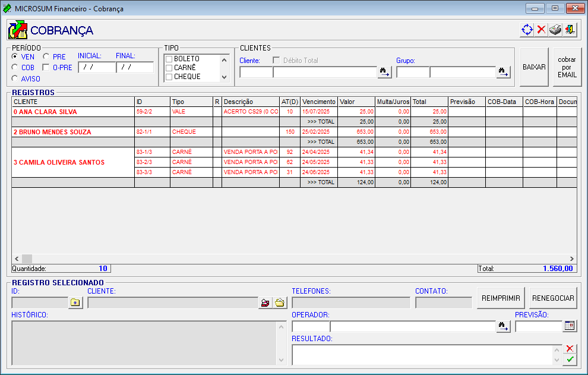Click green checkmark to confirm Resultado
The image size is (588, 375).
[570, 360]
